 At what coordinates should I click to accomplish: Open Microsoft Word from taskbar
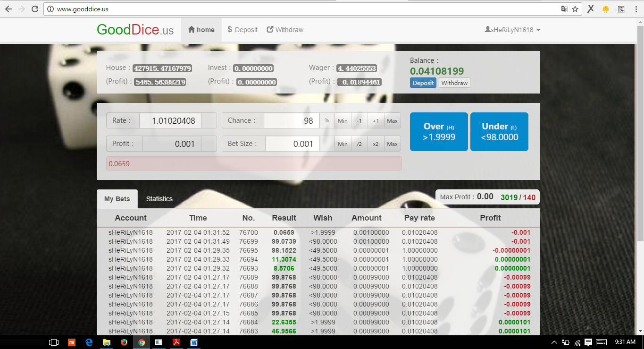pos(194,342)
